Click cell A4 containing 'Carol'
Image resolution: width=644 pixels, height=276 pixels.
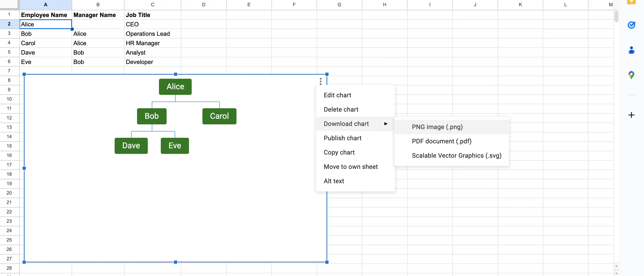[45, 43]
